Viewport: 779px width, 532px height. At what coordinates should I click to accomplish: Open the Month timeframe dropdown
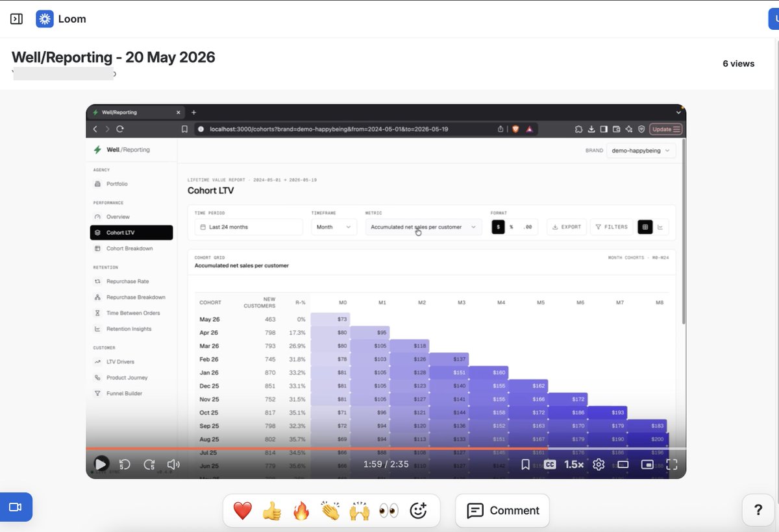pos(334,227)
